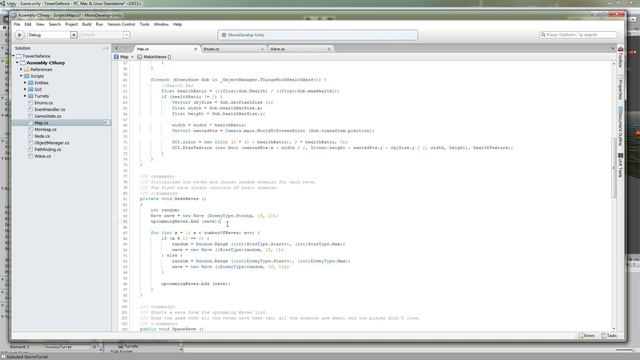The width and height of the screenshot is (640, 360).
Task: Open the MakeWaves member breadcrumb
Action: [x=154, y=57]
